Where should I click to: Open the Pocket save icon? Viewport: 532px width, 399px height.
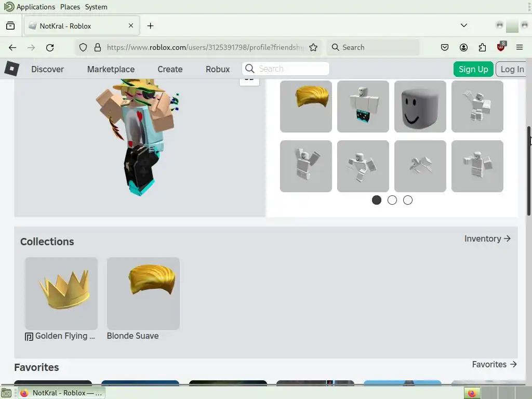(x=445, y=47)
